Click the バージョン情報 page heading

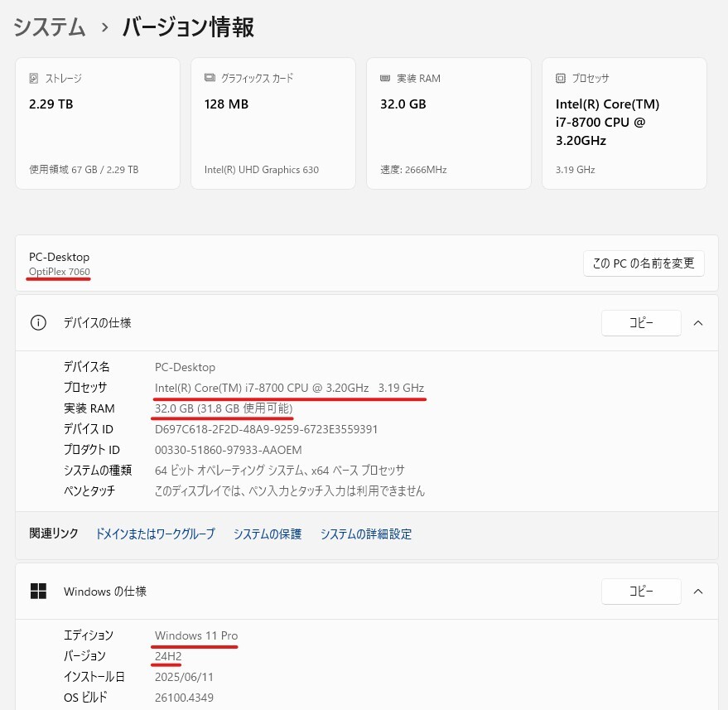click(188, 27)
